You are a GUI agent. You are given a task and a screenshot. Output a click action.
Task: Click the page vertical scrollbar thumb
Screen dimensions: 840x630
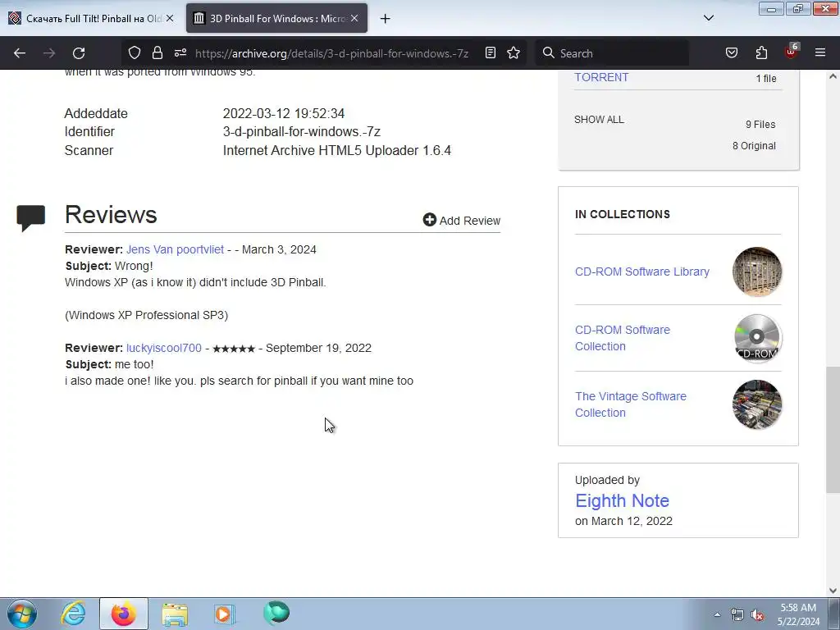pyautogui.click(x=833, y=430)
